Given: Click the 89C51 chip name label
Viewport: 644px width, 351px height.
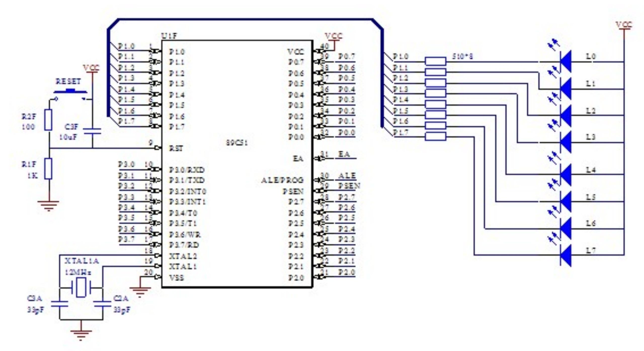Looking at the screenshot, I should 237,143.
